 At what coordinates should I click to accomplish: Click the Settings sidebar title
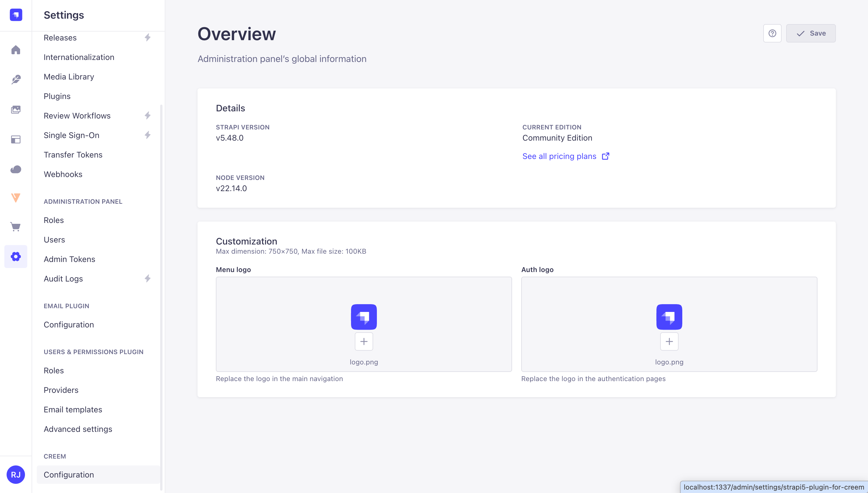tap(64, 15)
